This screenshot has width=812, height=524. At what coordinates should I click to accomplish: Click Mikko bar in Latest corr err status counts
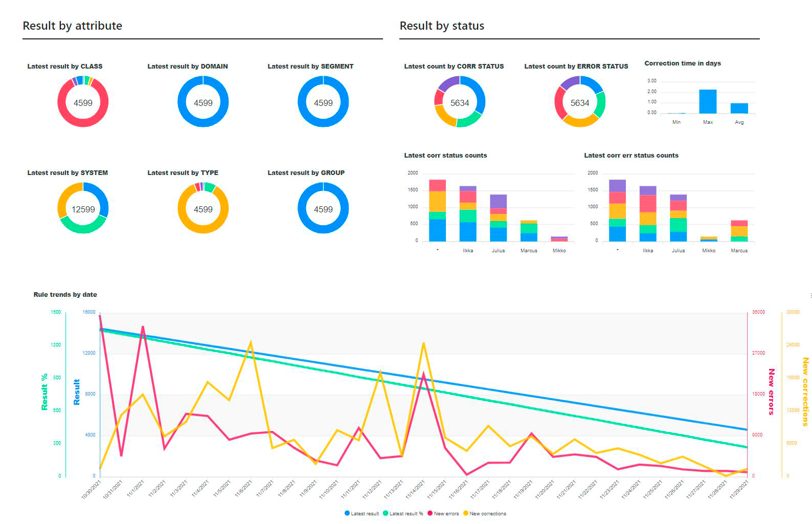(x=709, y=239)
